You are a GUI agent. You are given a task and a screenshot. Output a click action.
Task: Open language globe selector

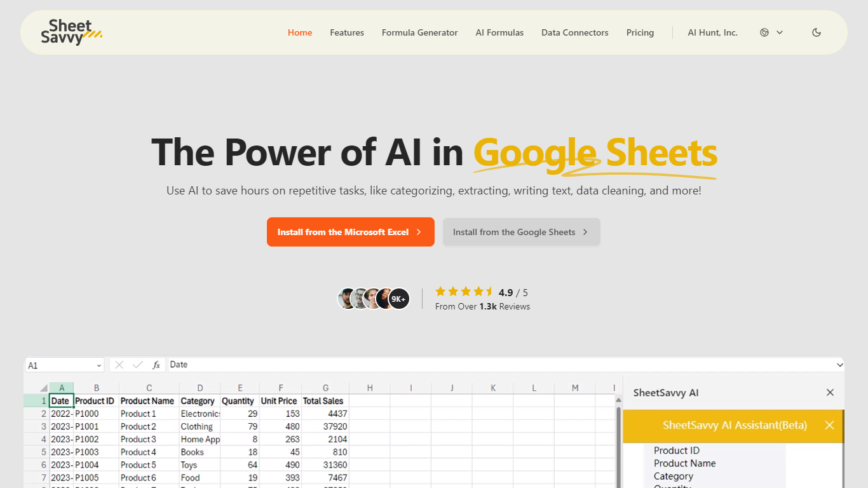764,32
